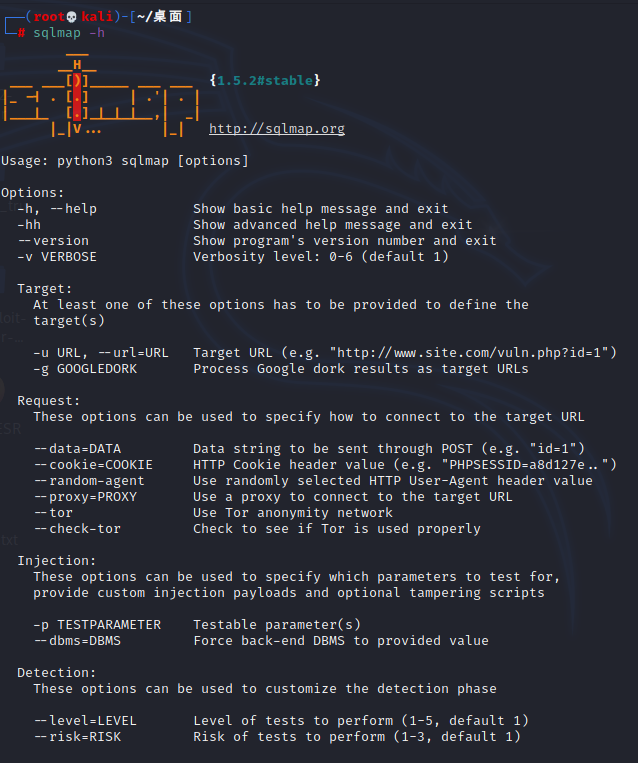Click the --check-tor option
Screen dimensions: 638x763
[x=77, y=528]
